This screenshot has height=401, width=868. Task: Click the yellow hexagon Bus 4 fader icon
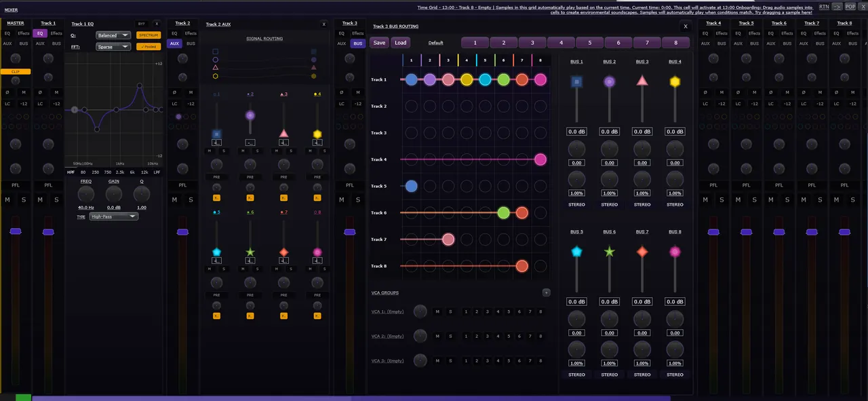(675, 81)
